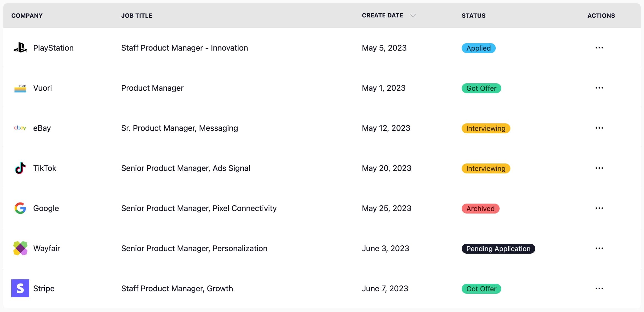The height and width of the screenshot is (312, 644).
Task: Select the job title 'Senior Product Manager, Ads Signal'
Action: tap(186, 168)
